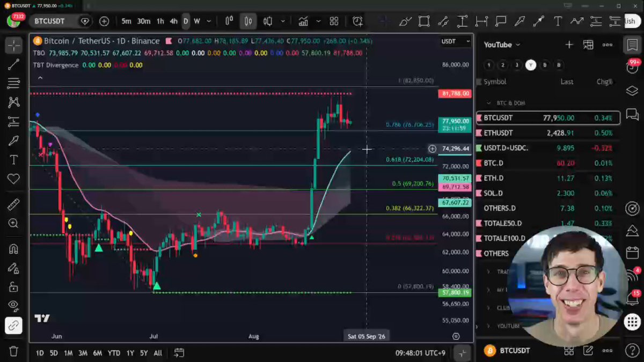Select the BTC.D row in the watchlist

coord(548,163)
